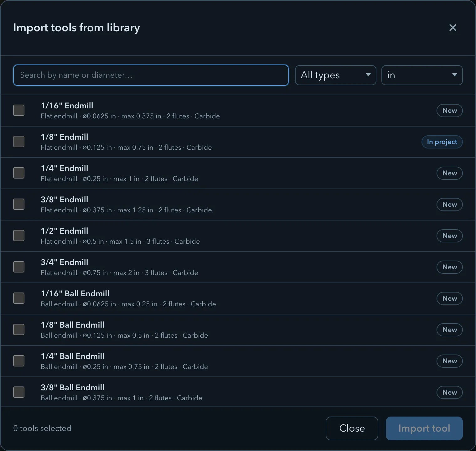Open the All types filter dropdown
The image size is (476, 451).
coord(335,75)
